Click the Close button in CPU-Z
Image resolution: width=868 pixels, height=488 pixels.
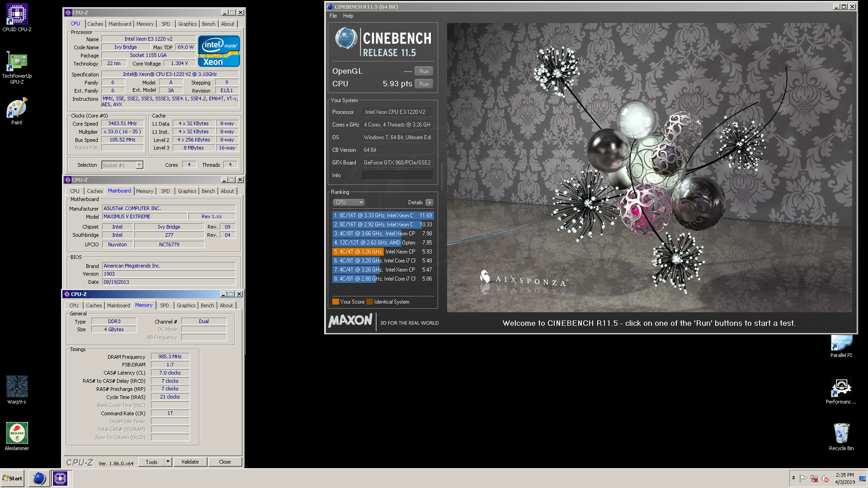[225, 462]
